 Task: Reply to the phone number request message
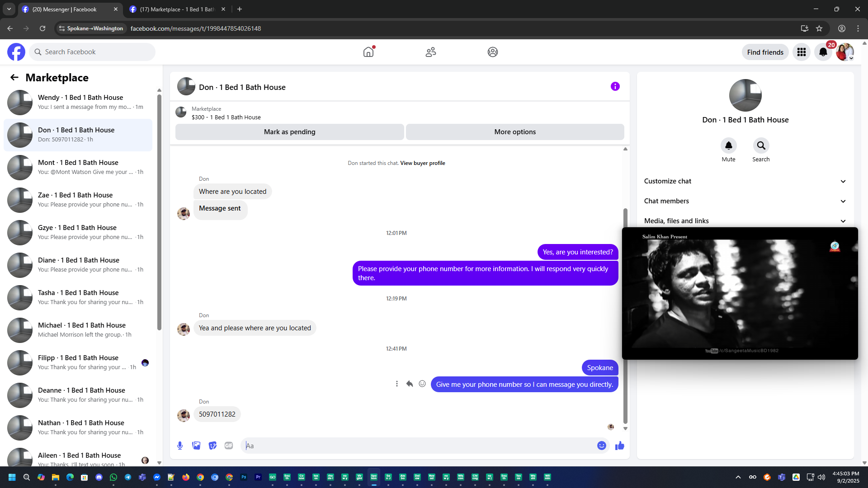point(410,384)
